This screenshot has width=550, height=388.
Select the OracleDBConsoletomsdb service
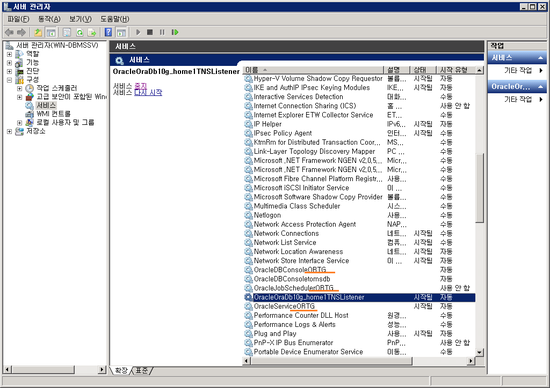click(360, 279)
